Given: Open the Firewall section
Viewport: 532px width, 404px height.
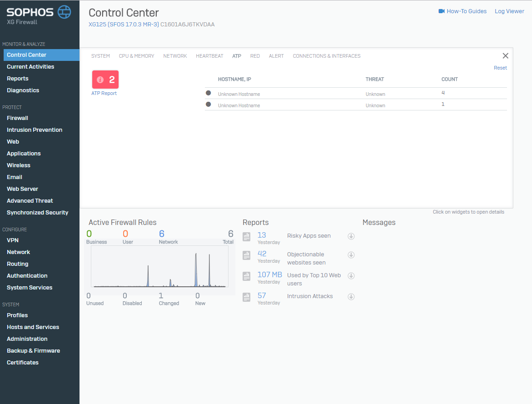Looking at the screenshot, I should (17, 118).
